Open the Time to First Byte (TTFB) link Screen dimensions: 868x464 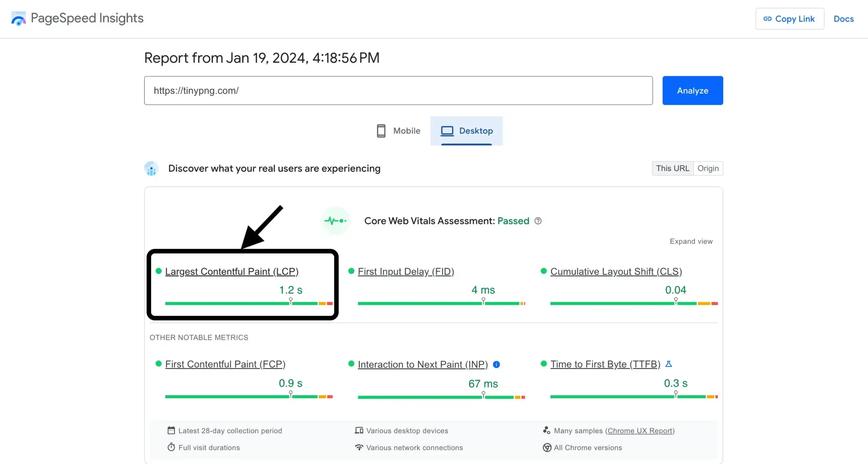[605, 364]
